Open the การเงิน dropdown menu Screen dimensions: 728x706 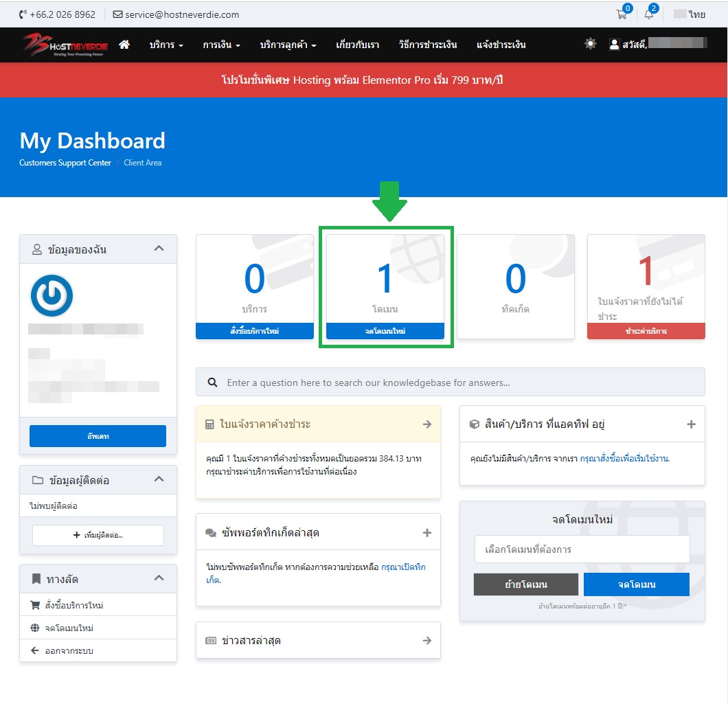click(221, 45)
